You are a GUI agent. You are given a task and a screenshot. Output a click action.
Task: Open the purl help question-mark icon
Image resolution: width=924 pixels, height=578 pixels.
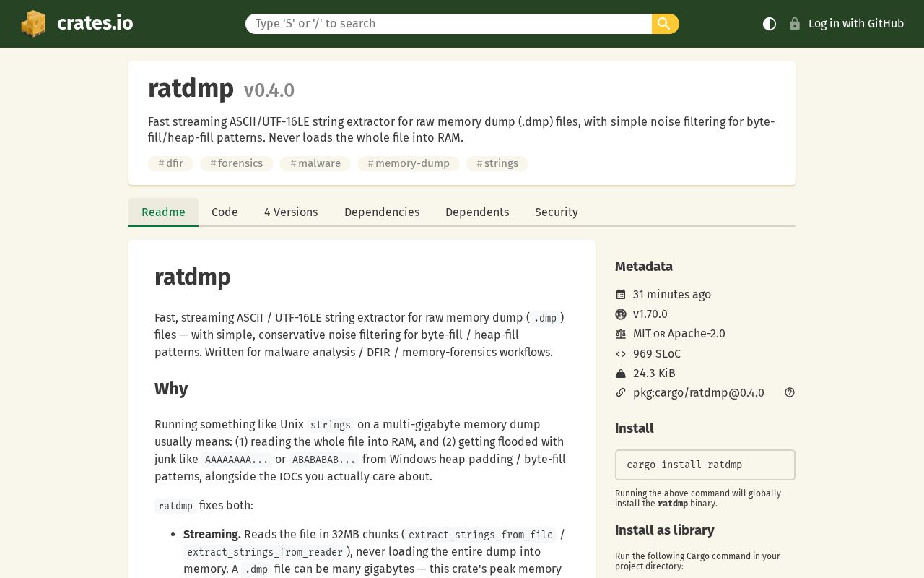click(790, 393)
